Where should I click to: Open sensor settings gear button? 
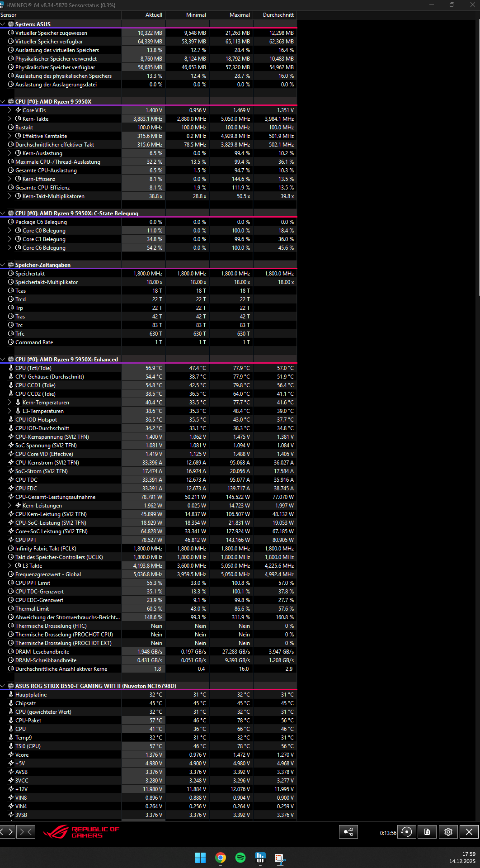[448, 832]
